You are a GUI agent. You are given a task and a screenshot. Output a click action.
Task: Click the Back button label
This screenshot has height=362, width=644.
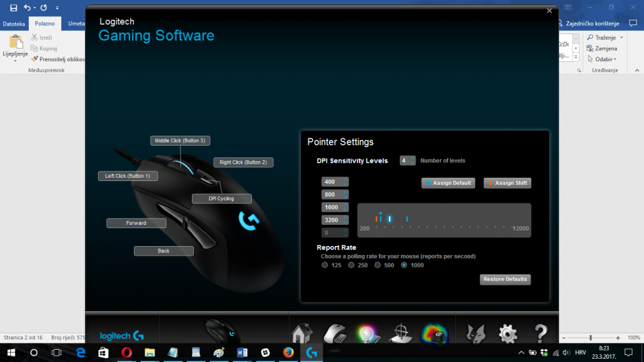tap(164, 251)
